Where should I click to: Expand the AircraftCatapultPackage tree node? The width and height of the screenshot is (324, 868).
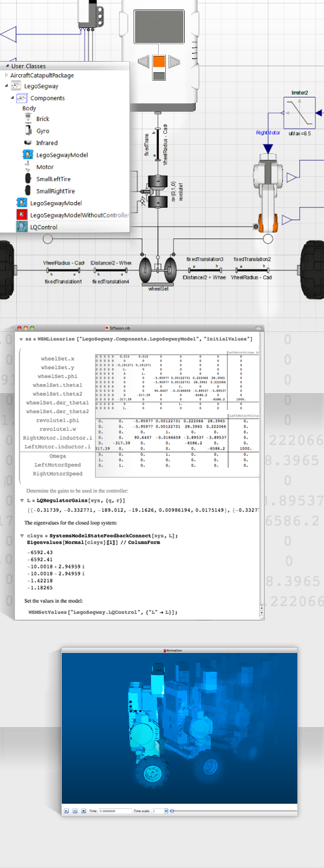[7, 75]
